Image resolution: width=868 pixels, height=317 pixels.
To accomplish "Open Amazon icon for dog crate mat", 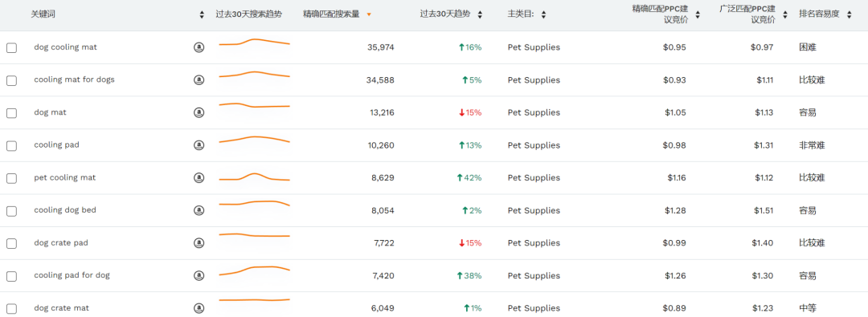I will click(x=199, y=308).
